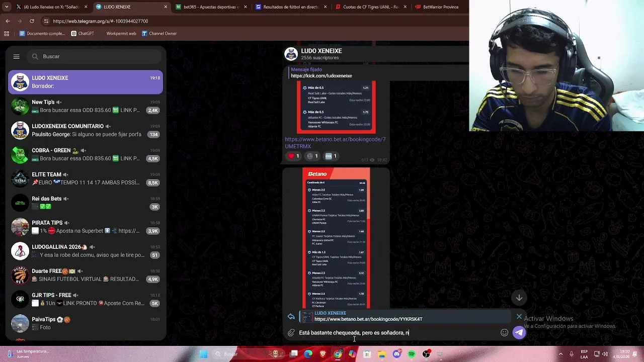
Task: Open the ChatGPT bookmark
Action: coord(83,34)
